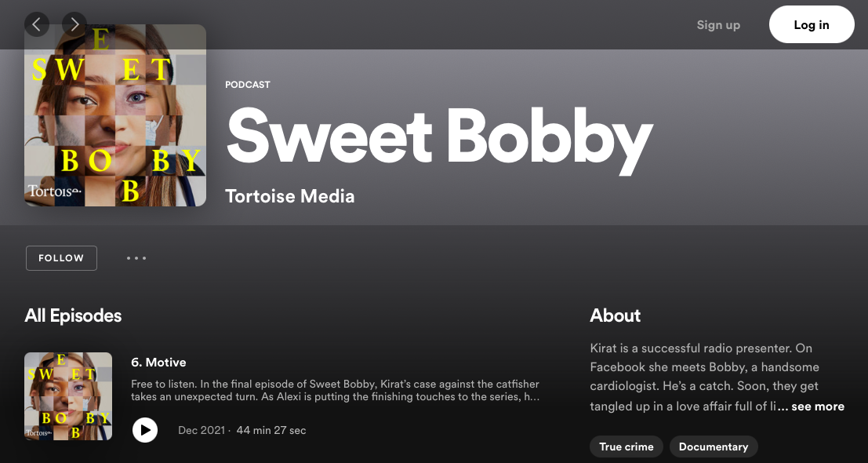868x463 pixels.
Task: Open the three-dot more options menu
Action: point(136,258)
